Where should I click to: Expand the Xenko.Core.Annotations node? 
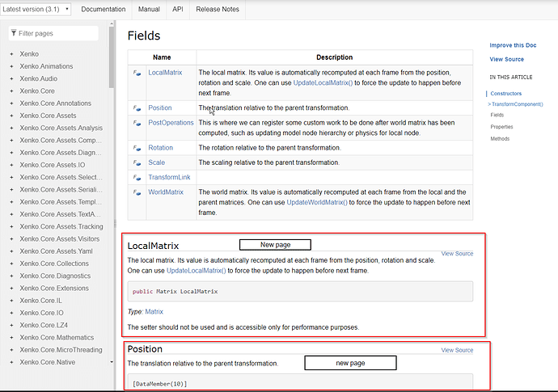pyautogui.click(x=11, y=103)
